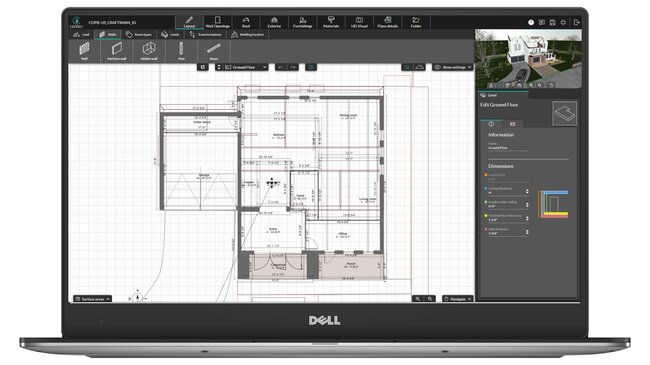Select the Beam tool
The image size is (650, 365).
click(x=213, y=51)
